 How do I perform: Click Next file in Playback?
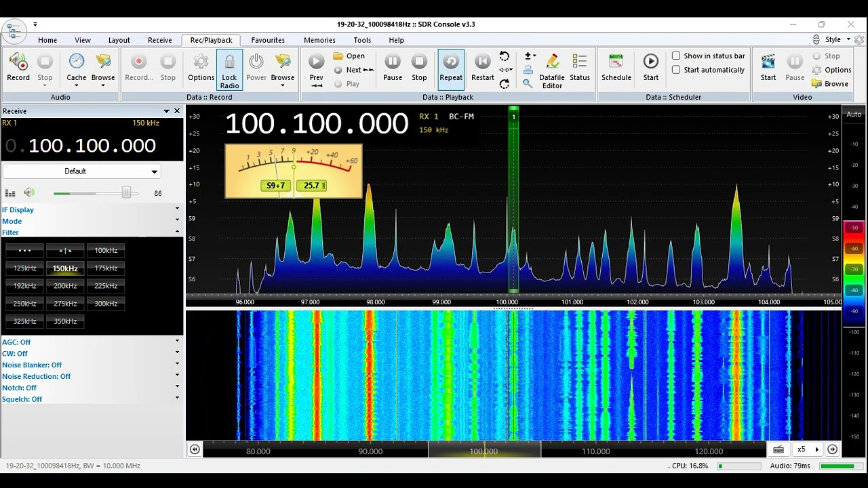coord(353,70)
